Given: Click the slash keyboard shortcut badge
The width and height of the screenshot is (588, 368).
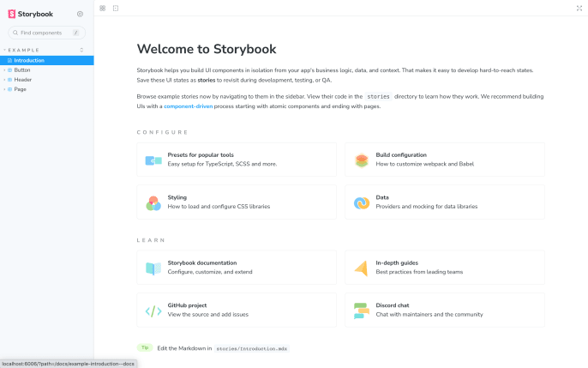Looking at the screenshot, I should tap(75, 33).
